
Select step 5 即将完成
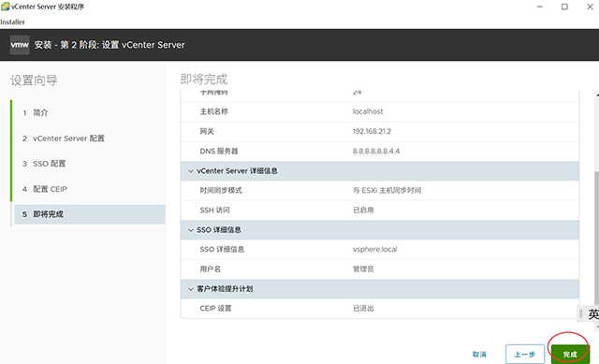coord(90,214)
